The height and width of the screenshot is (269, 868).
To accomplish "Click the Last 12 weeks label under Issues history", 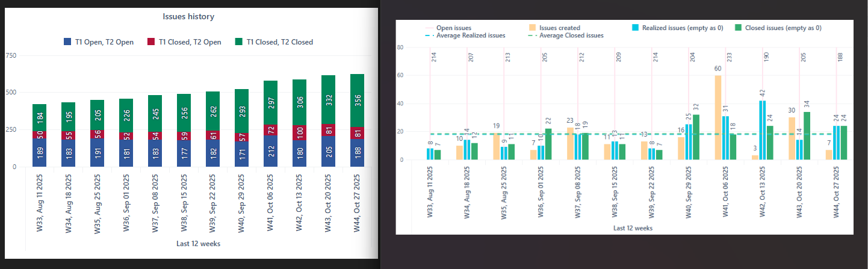I will [188, 243].
